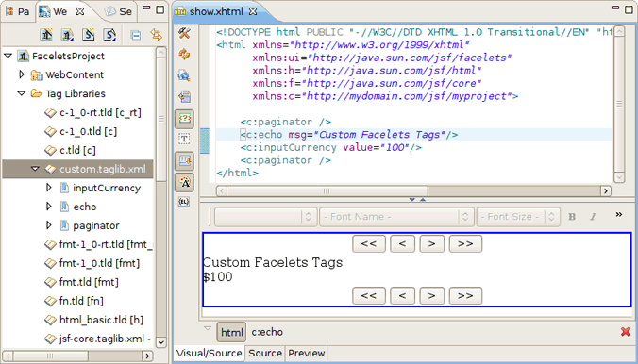The height and width of the screenshot is (364, 638).
Task: Toggle the selection bar A icon
Action: pos(184,182)
